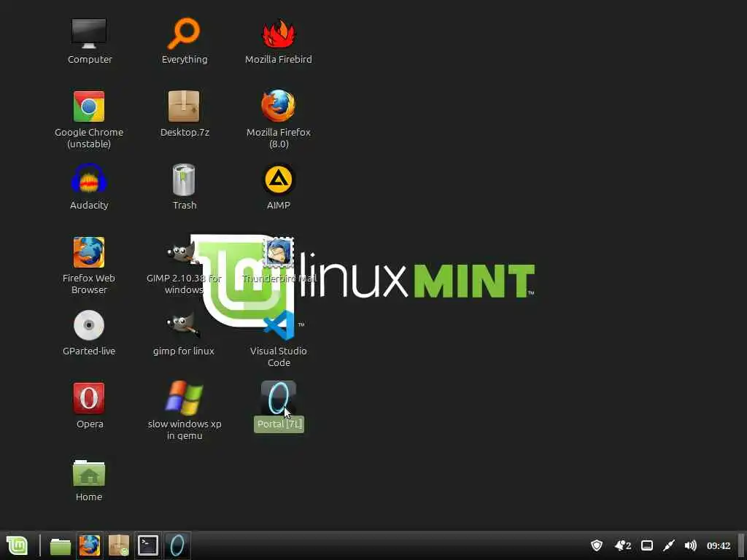
Task: Click the show desktop corner strip
Action: coord(742,545)
